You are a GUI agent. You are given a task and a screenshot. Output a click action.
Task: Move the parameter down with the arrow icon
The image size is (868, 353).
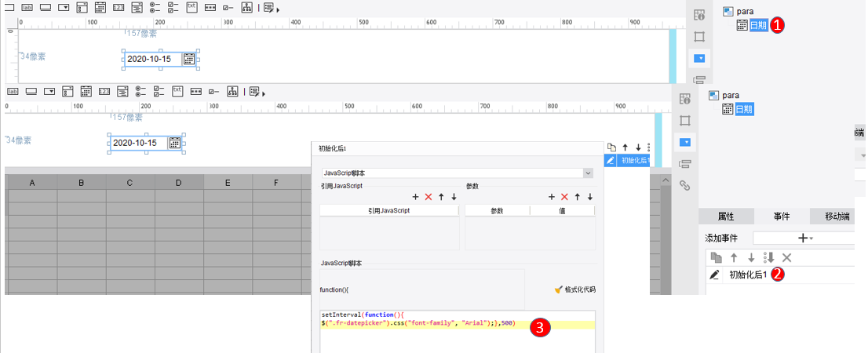coord(590,196)
